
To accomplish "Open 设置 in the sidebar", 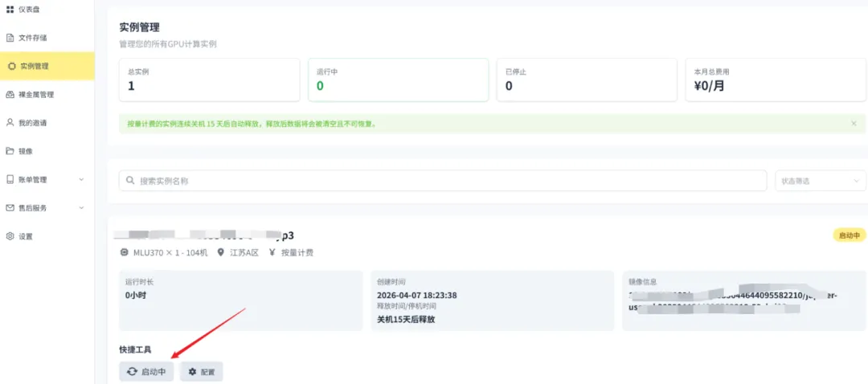I will coord(47,236).
